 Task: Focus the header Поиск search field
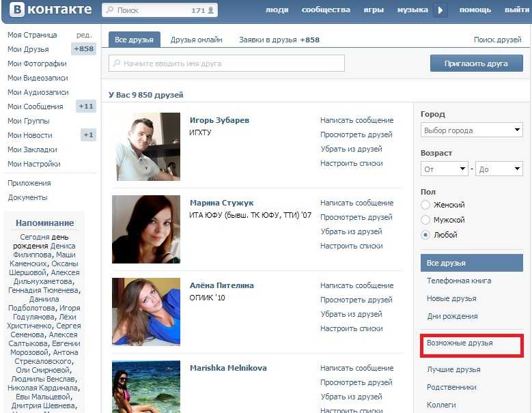pos(160,10)
